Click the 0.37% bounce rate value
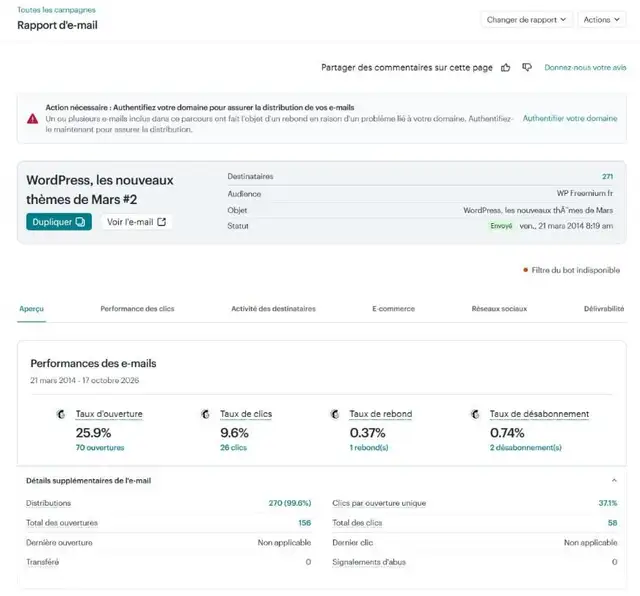 pos(367,433)
